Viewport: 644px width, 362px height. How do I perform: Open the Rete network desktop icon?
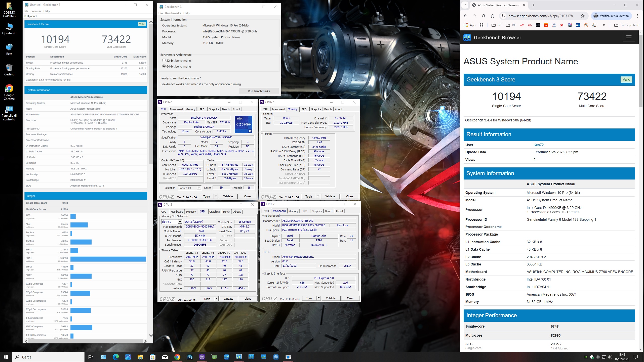tap(9, 49)
